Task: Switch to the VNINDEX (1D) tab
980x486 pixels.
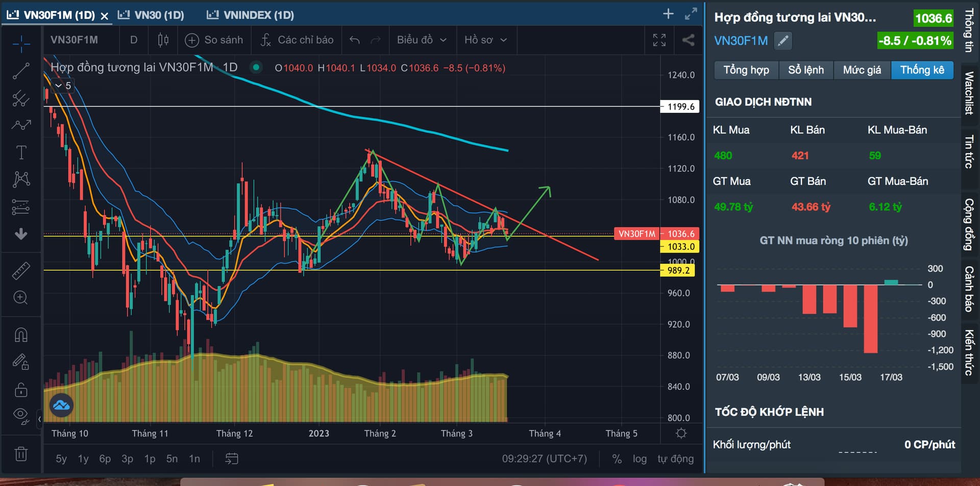Action: point(250,15)
